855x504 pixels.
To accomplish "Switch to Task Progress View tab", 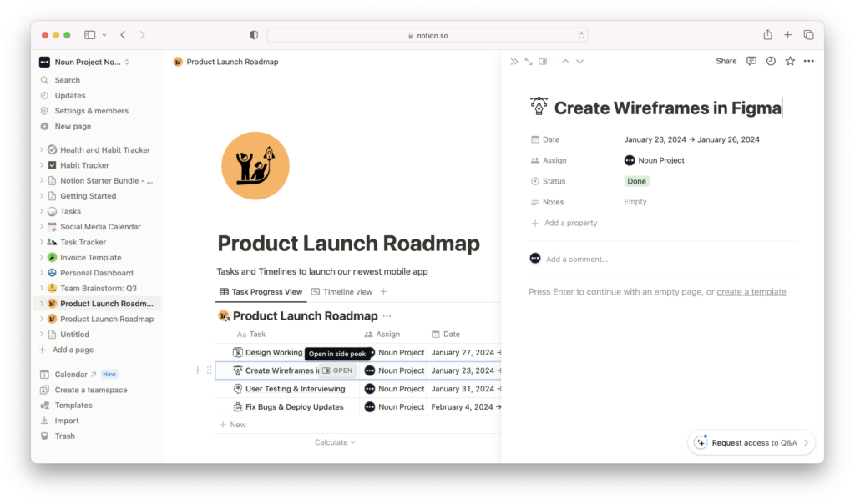I will pyautogui.click(x=261, y=292).
